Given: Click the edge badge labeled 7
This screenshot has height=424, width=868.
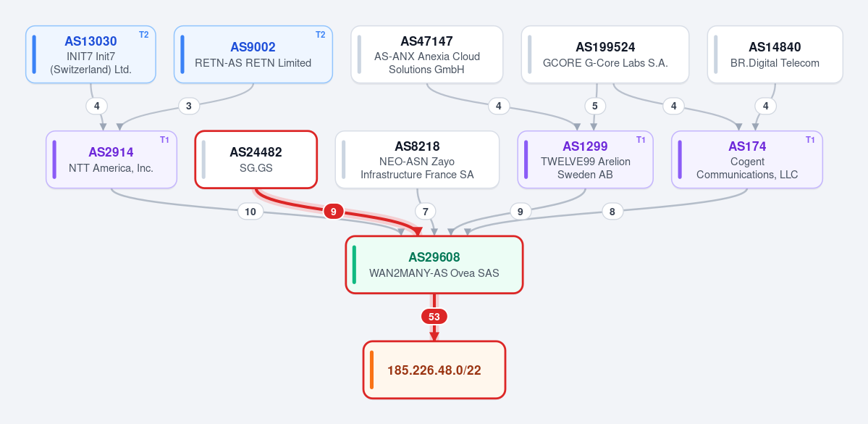Looking at the screenshot, I should point(425,211).
